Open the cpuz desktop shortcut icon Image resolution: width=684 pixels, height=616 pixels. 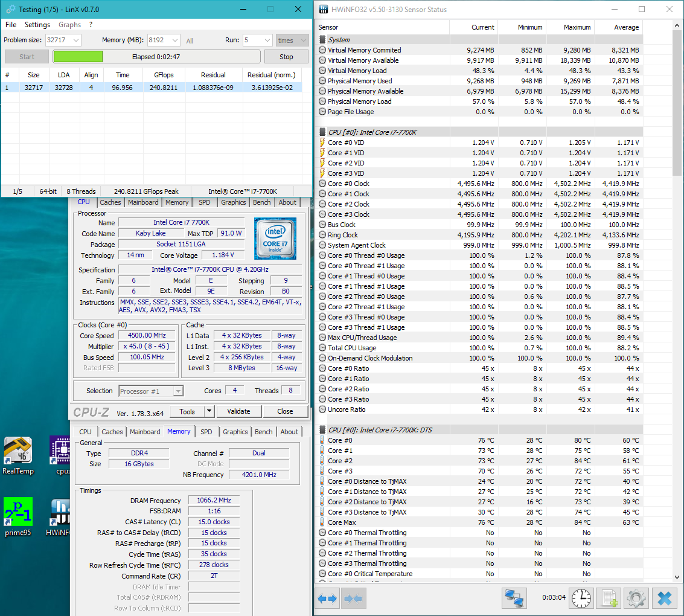[60, 455]
